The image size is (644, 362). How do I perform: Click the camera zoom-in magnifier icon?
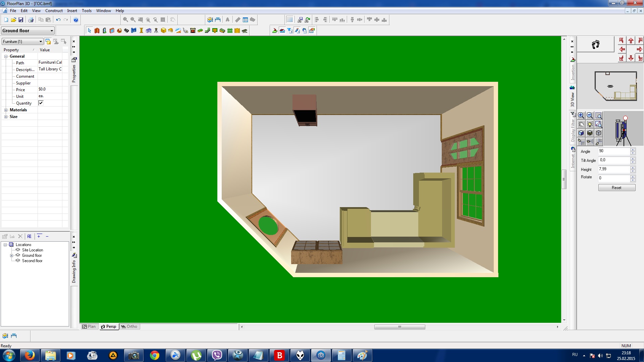click(x=581, y=116)
